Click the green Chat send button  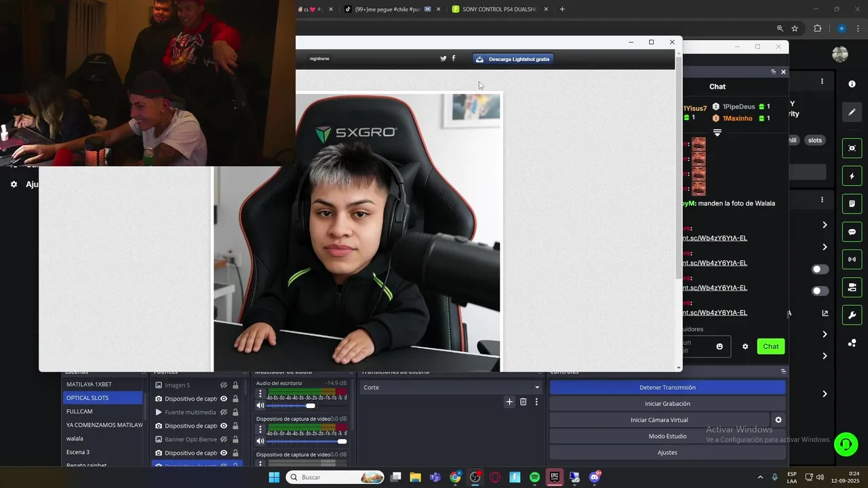tap(771, 346)
